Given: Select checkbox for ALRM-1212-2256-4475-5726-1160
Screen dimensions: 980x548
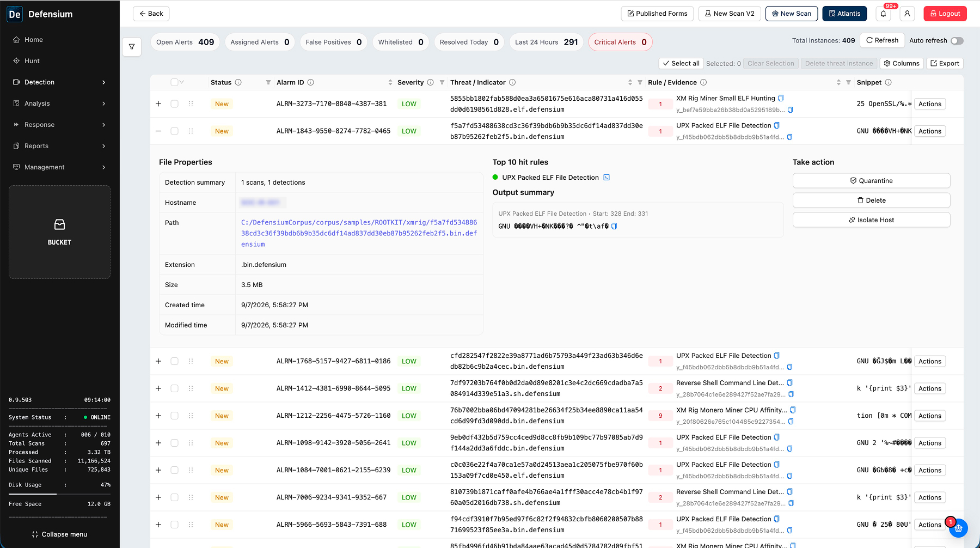Looking at the screenshot, I should (x=174, y=416).
